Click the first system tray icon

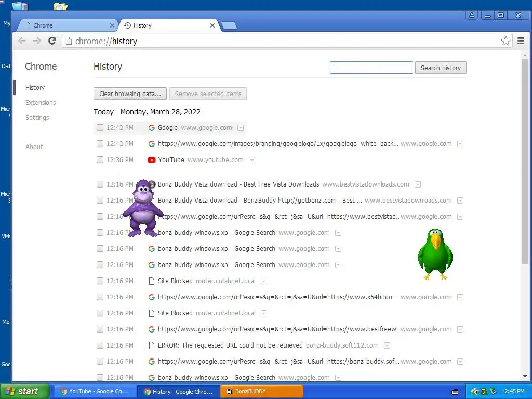pyautogui.click(x=475, y=392)
